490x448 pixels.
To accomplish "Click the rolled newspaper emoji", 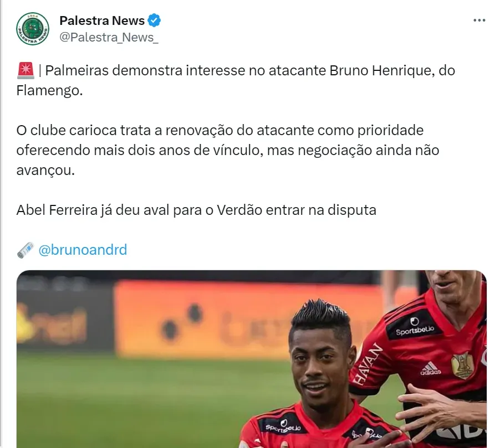I will tap(25, 250).
